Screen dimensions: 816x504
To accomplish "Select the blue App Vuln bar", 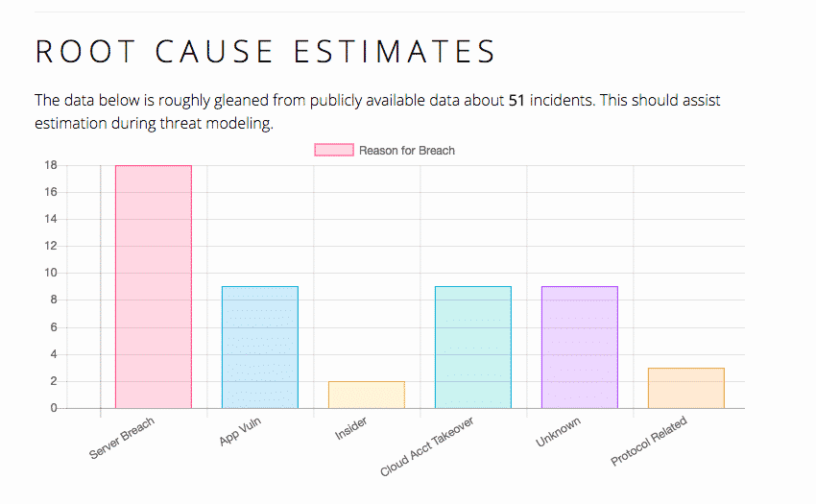I will (x=260, y=347).
